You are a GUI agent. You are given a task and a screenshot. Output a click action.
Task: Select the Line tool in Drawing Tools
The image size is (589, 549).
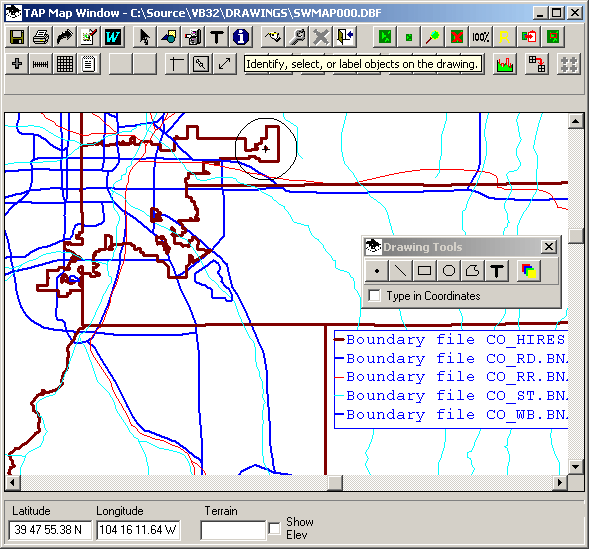400,271
